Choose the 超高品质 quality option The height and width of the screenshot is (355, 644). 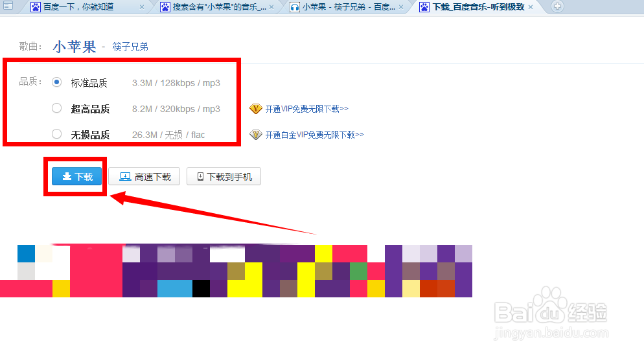[56, 108]
